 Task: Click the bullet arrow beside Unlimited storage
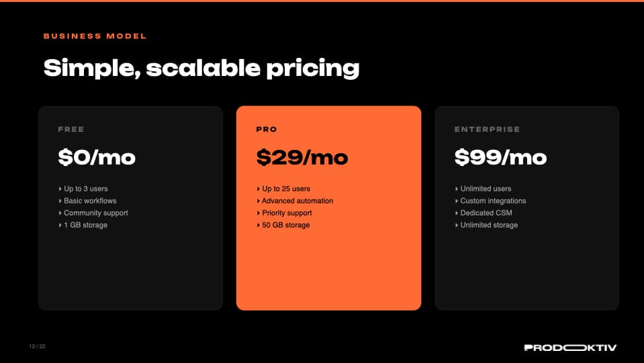pos(456,225)
